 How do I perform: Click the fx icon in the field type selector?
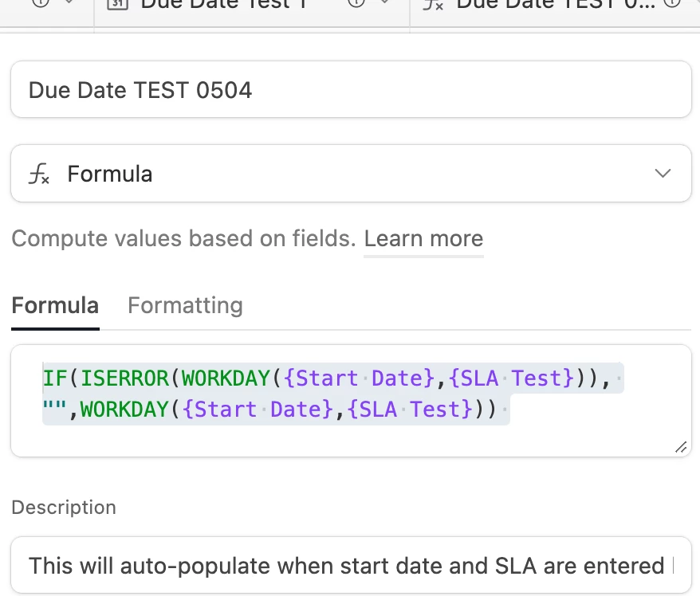[39, 174]
